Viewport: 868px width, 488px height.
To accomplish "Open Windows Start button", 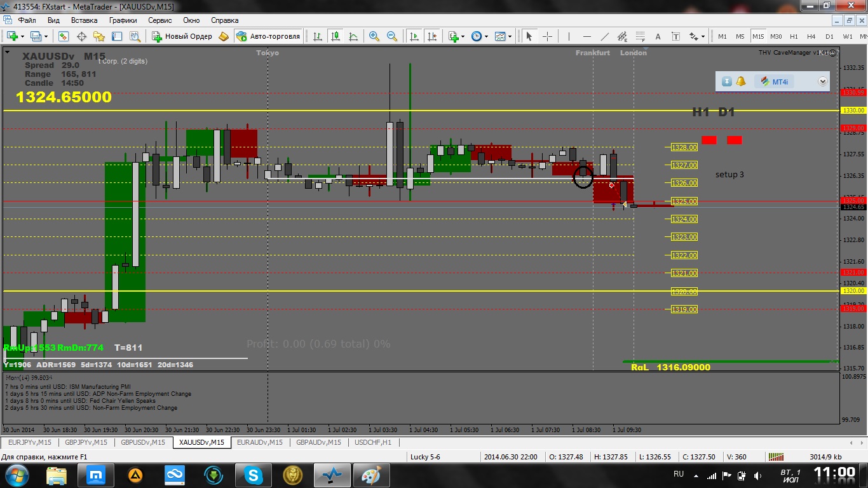I will [16, 475].
